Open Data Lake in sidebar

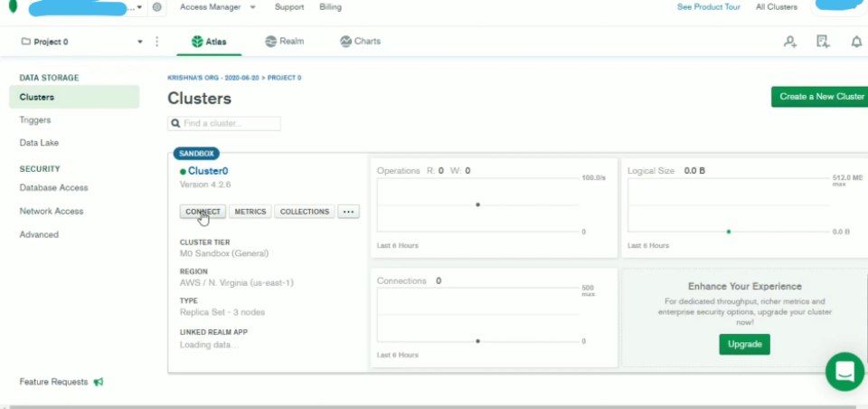(39, 142)
